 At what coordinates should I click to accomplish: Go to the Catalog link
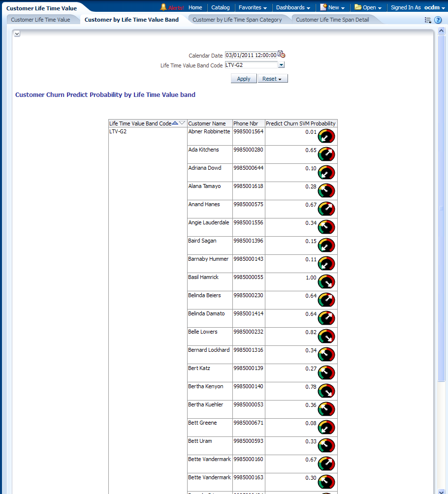pos(220,7)
